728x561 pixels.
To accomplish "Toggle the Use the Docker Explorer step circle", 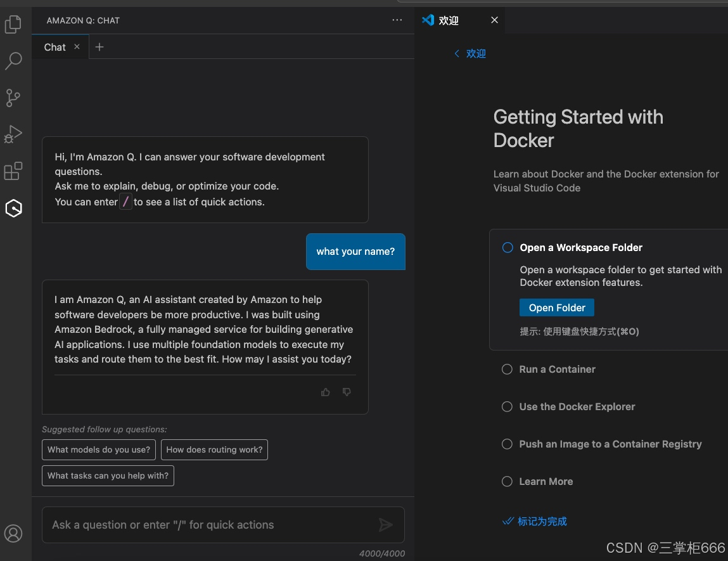I will tap(507, 407).
